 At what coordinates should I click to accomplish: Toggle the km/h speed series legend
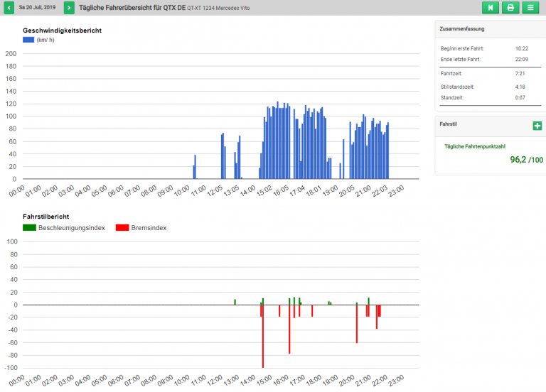pyautogui.click(x=45, y=40)
